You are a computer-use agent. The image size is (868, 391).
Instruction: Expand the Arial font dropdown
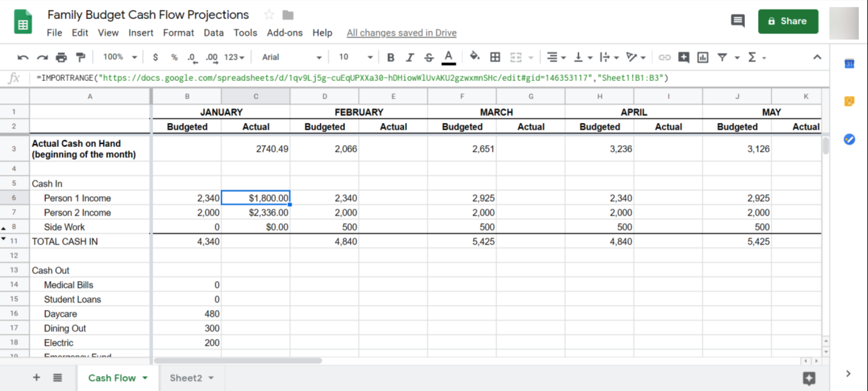292,57
